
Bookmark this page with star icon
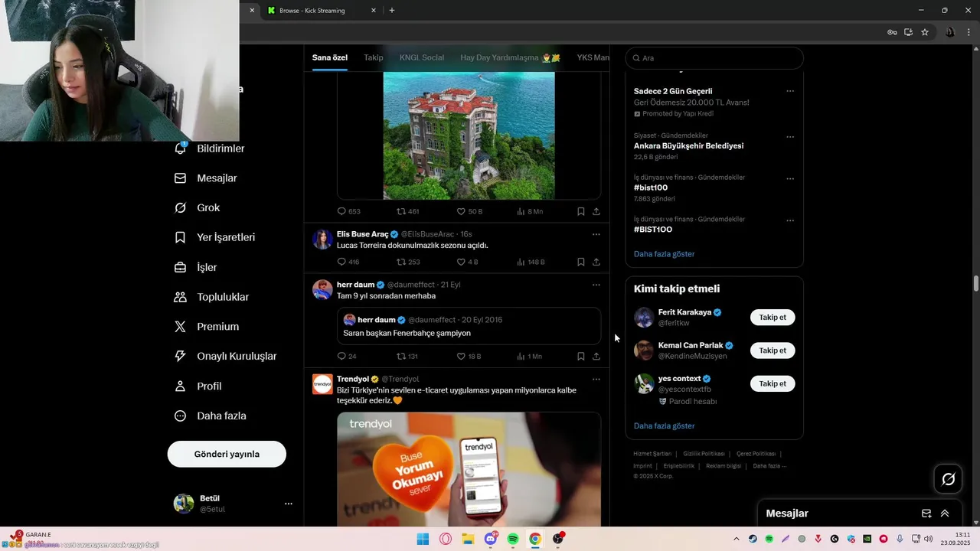pos(925,32)
